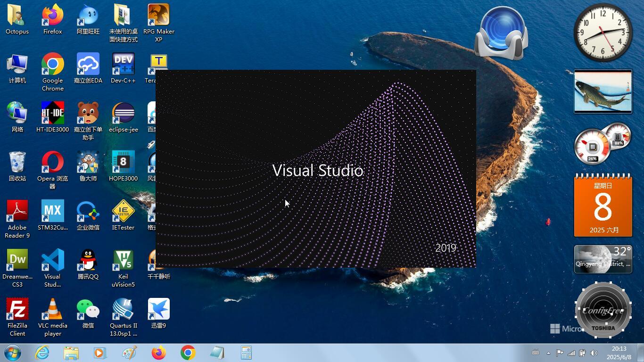Screen dimensions: 644x362
Task: Click the fish picture slideshow gadget
Action: click(603, 91)
